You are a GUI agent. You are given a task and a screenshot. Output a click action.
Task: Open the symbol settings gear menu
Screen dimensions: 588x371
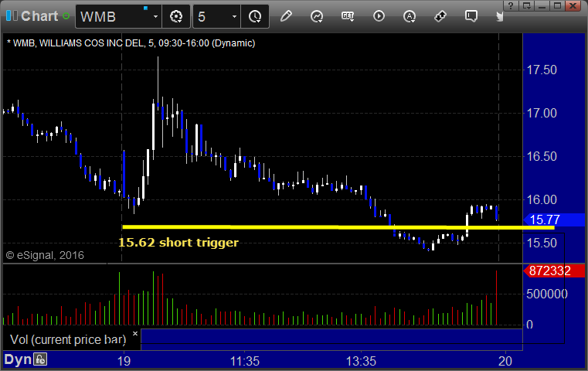(x=176, y=16)
